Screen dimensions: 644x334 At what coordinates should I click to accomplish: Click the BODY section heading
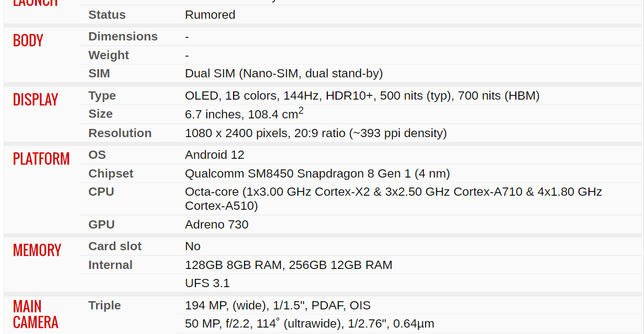pyautogui.click(x=28, y=40)
